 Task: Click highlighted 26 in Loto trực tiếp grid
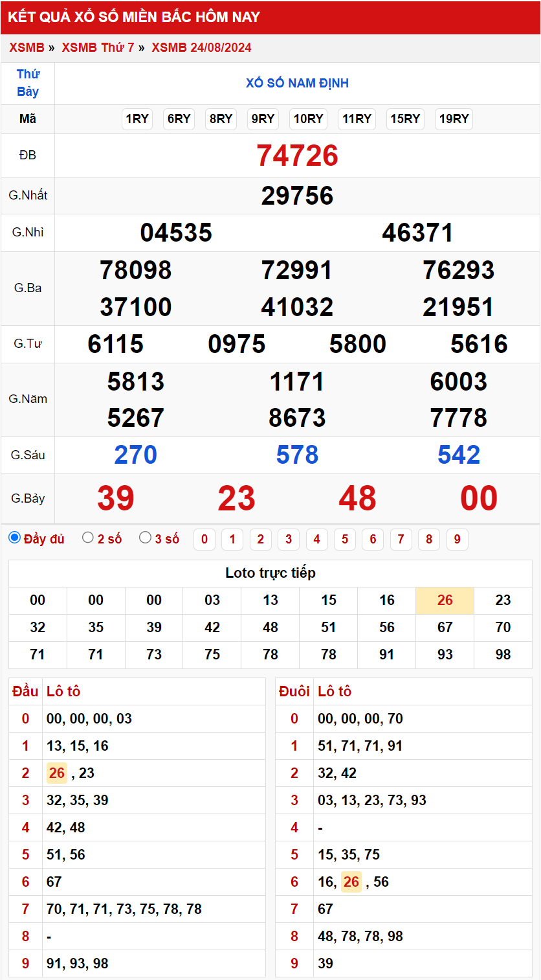(445, 600)
